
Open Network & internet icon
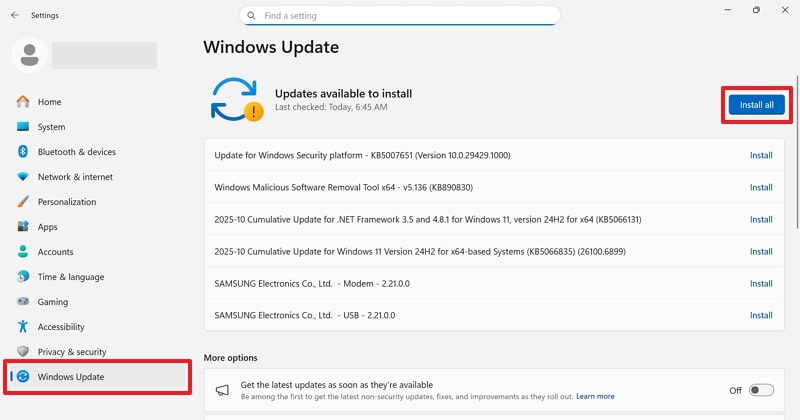click(x=22, y=177)
